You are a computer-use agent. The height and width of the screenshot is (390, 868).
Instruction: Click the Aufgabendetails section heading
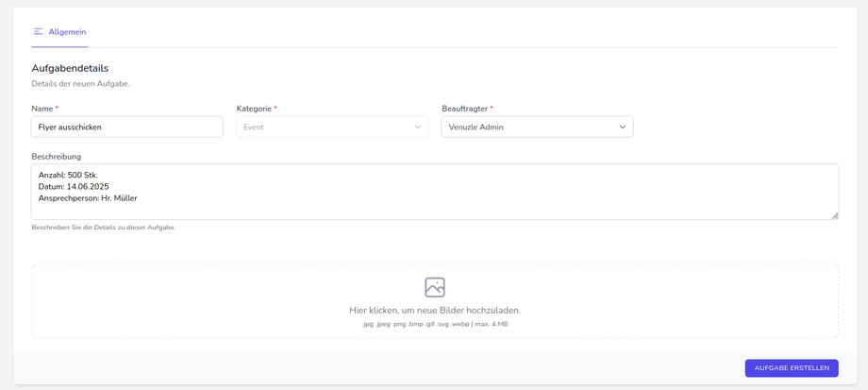click(x=70, y=68)
